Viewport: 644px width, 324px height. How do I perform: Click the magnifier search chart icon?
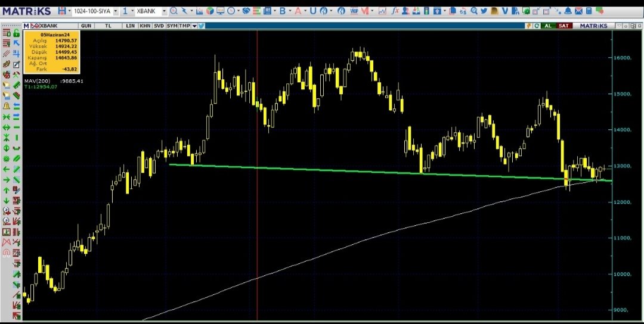pos(174,11)
